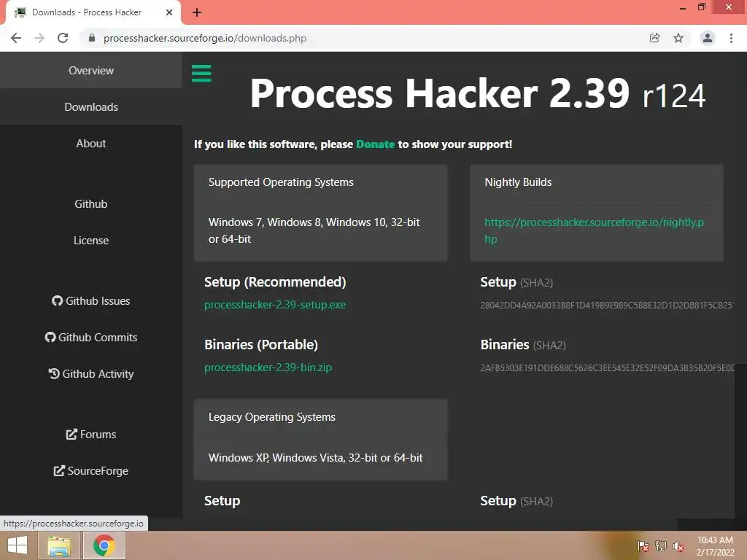
Task: Open License in the sidebar
Action: (91, 241)
